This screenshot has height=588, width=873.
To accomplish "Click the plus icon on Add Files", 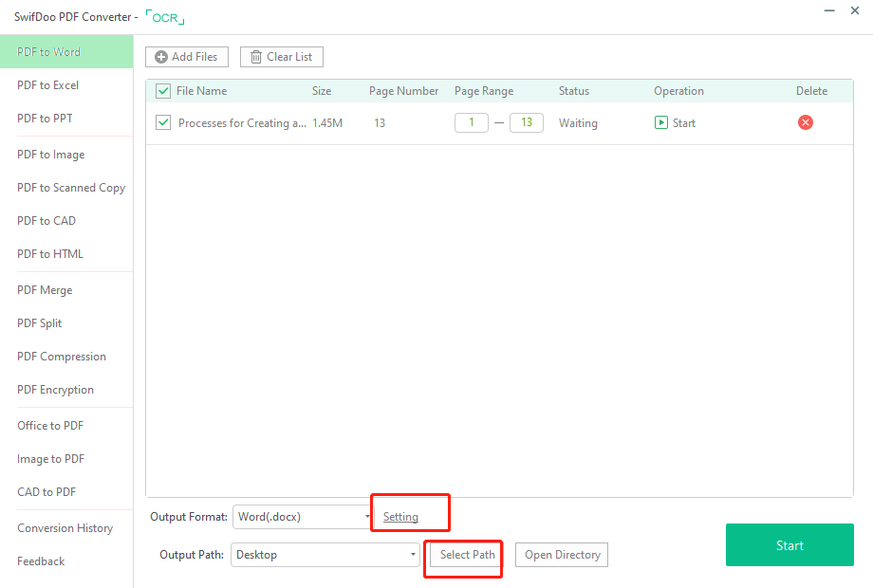I will click(161, 57).
